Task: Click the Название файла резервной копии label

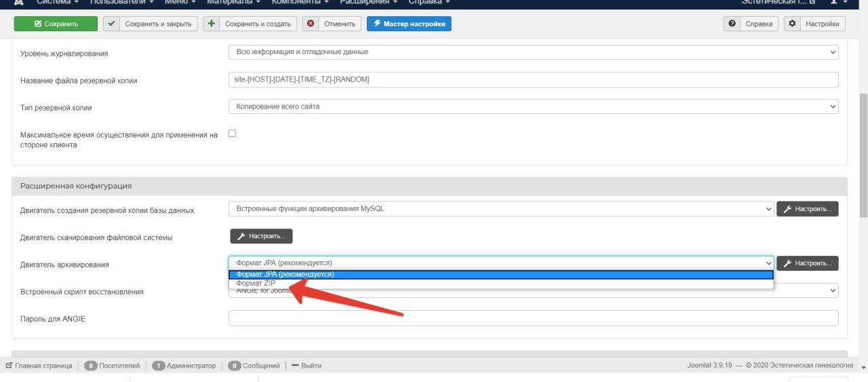Action: (x=79, y=81)
